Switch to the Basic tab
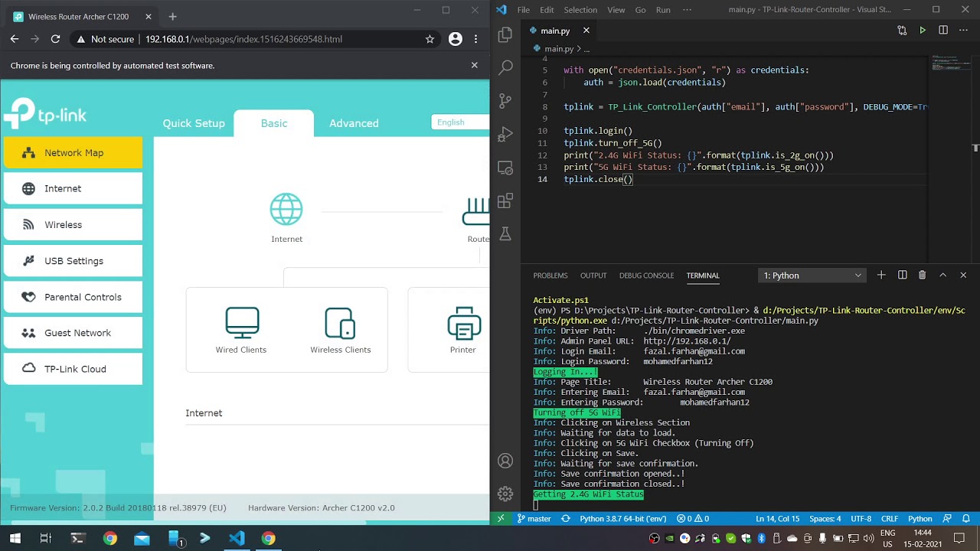 (274, 123)
